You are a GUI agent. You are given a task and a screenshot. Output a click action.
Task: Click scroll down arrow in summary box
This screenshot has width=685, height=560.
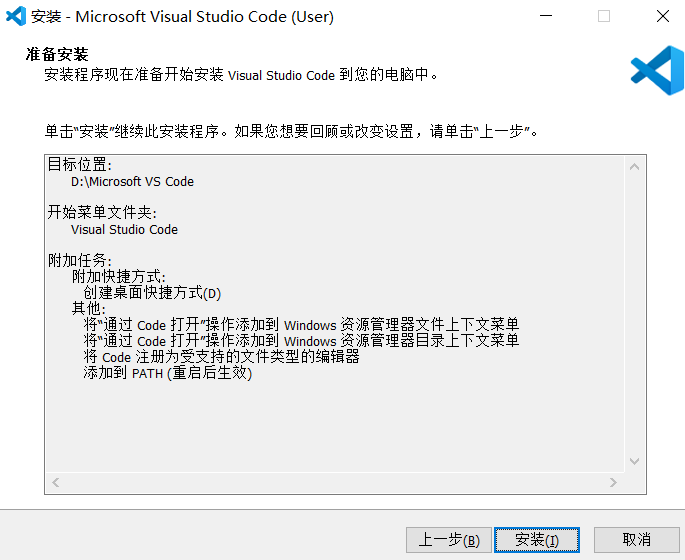click(634, 461)
